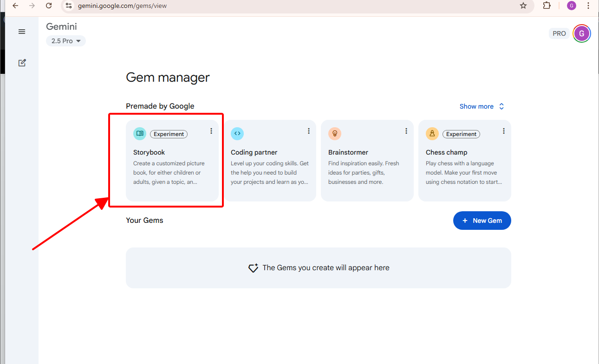This screenshot has height=364, width=599.
Task: Open Brainstormer three-dot options menu
Action: (406, 131)
